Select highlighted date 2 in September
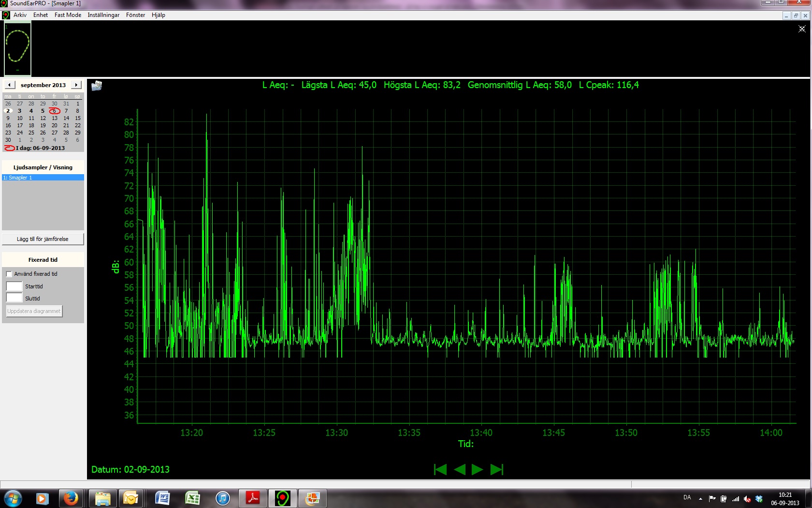 click(x=8, y=111)
